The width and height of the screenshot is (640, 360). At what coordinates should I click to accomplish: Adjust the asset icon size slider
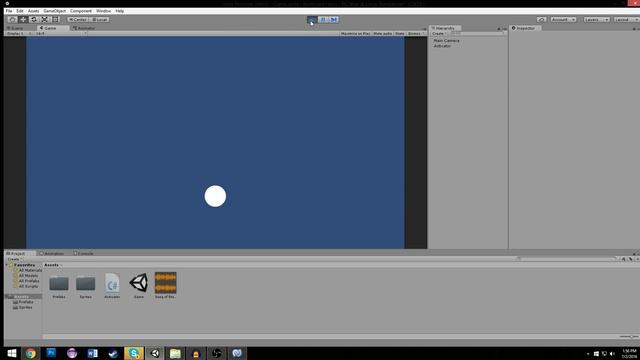[628, 337]
